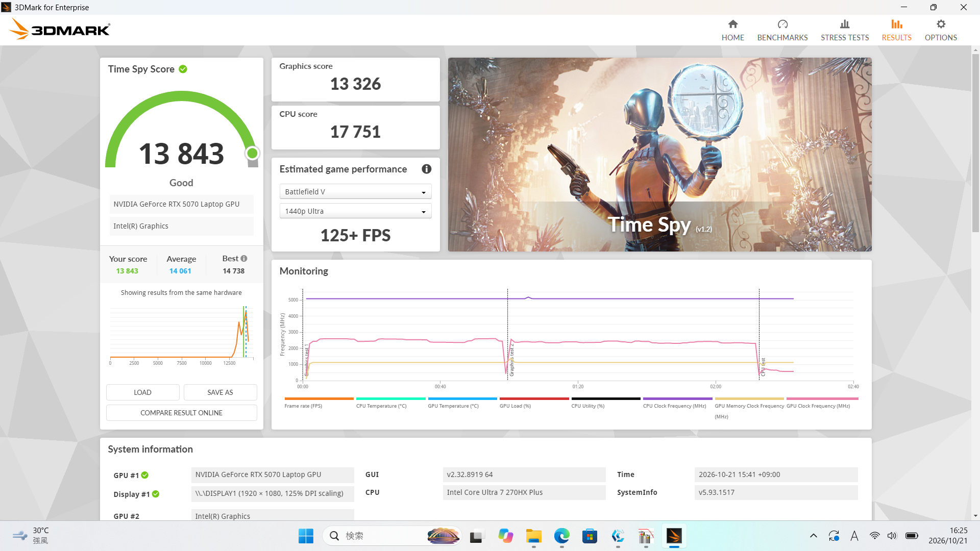Go to the OPTIONS tab
Image resolution: width=980 pixels, height=551 pixels.
pyautogui.click(x=940, y=30)
